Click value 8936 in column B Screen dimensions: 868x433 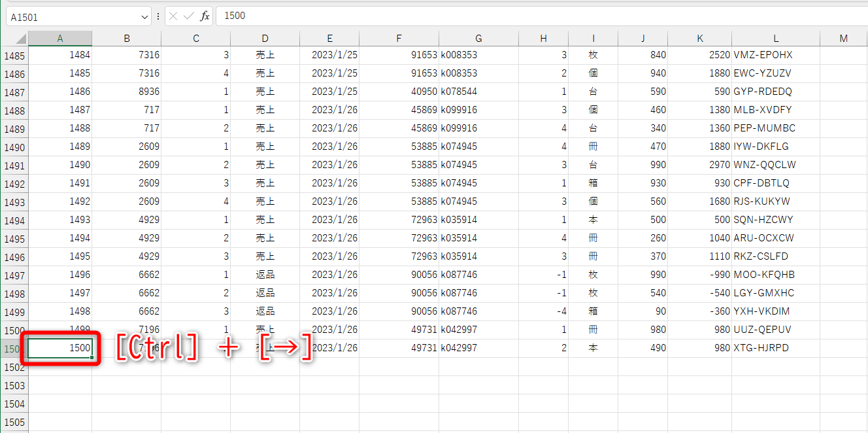[x=127, y=92]
